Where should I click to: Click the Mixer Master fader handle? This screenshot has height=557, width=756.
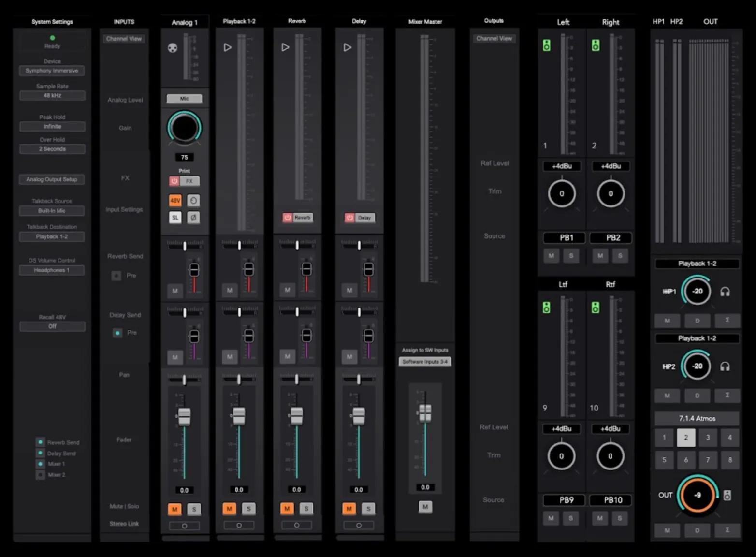(x=425, y=413)
